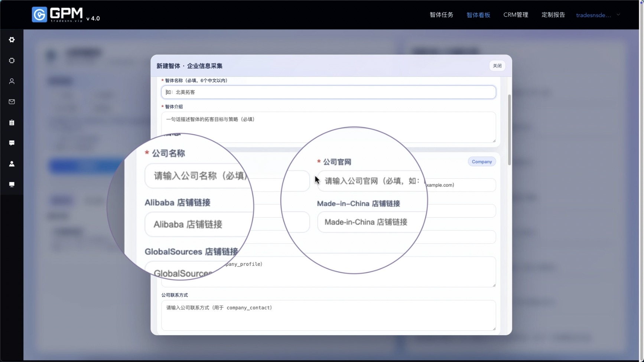Select the outlined user profile sidebar icon
Viewport: 644px width, 362px height.
coord(12,81)
